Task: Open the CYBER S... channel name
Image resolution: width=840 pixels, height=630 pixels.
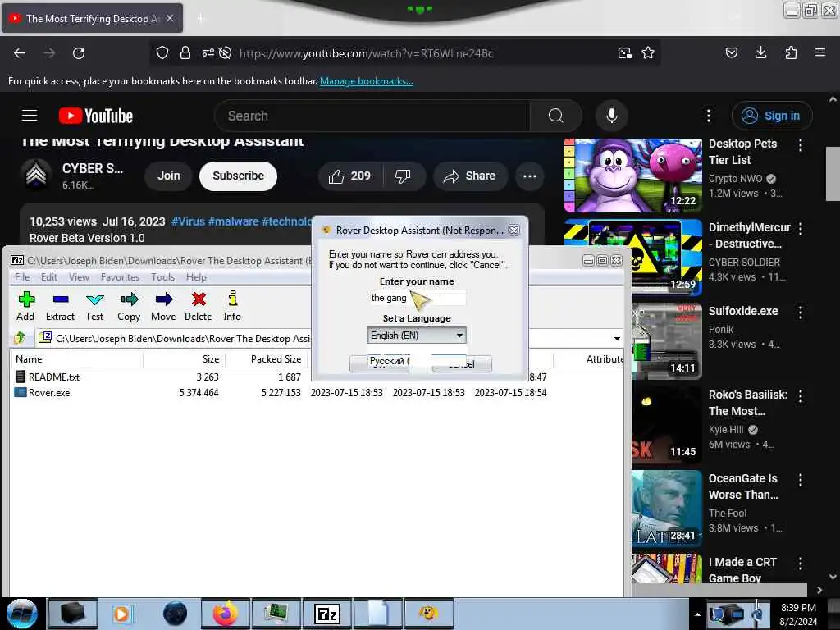Action: (92, 168)
